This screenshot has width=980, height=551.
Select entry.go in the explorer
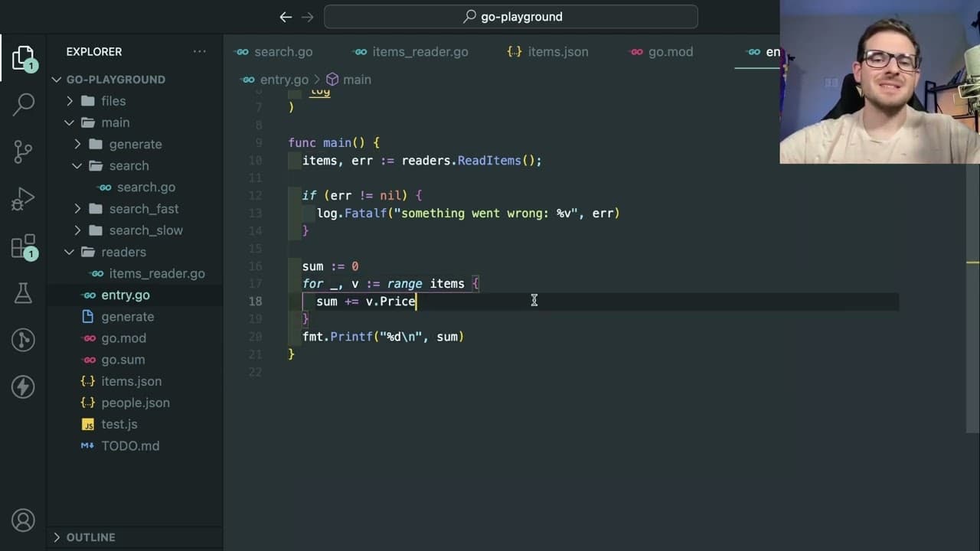(x=126, y=295)
